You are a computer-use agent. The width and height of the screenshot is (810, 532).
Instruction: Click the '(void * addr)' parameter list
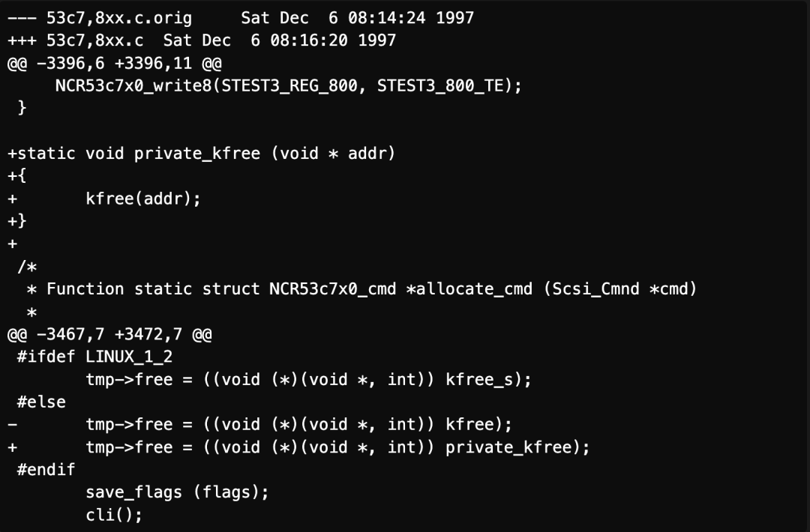pos(333,154)
